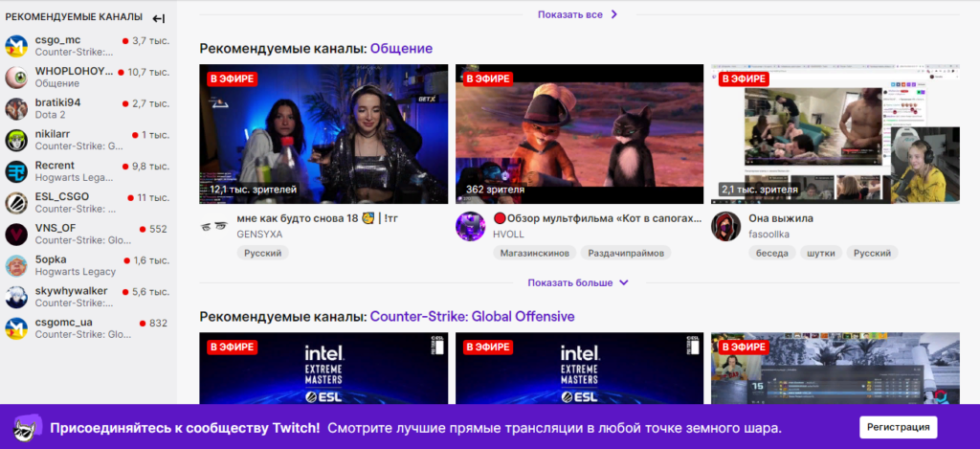Open Recrent channel avatar
Screen dimensions: 980x449
click(x=16, y=171)
